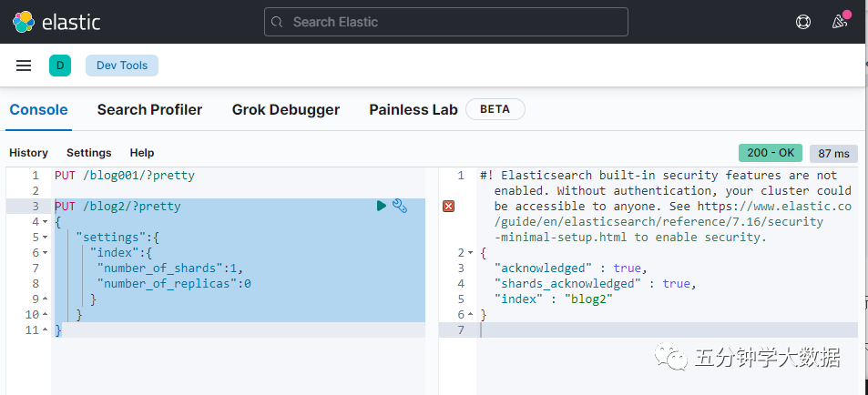The width and height of the screenshot is (868, 395).
Task: Open the hamburger navigation menu
Action: click(x=24, y=66)
